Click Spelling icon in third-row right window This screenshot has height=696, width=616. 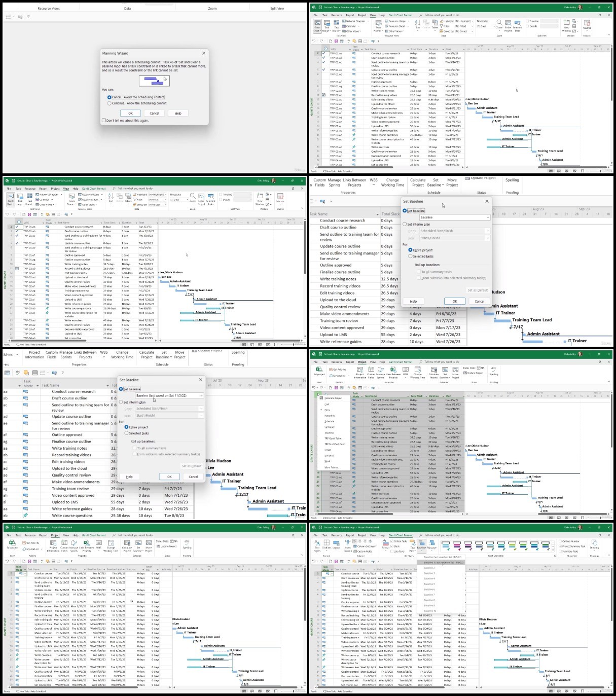click(494, 371)
